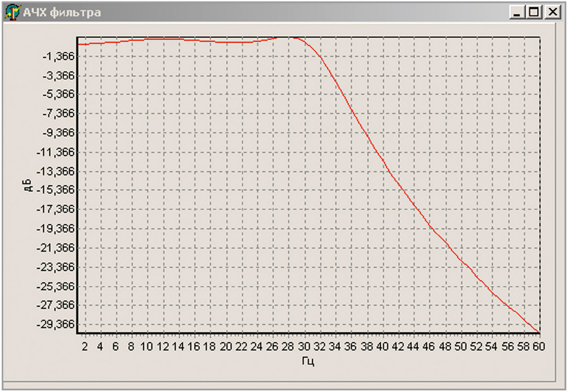This screenshot has width=568, height=392.
Task: Click the 'дБ' vertical axis label
Action: click(27, 185)
